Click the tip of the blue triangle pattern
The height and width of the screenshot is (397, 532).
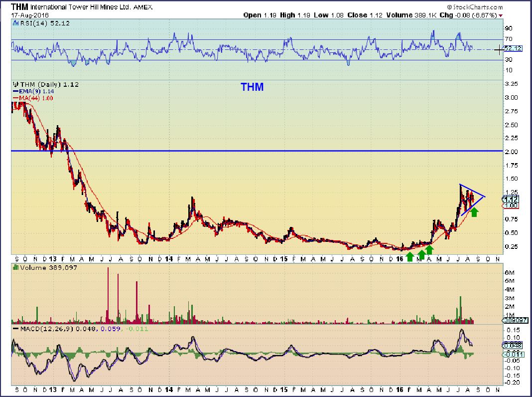tap(484, 197)
